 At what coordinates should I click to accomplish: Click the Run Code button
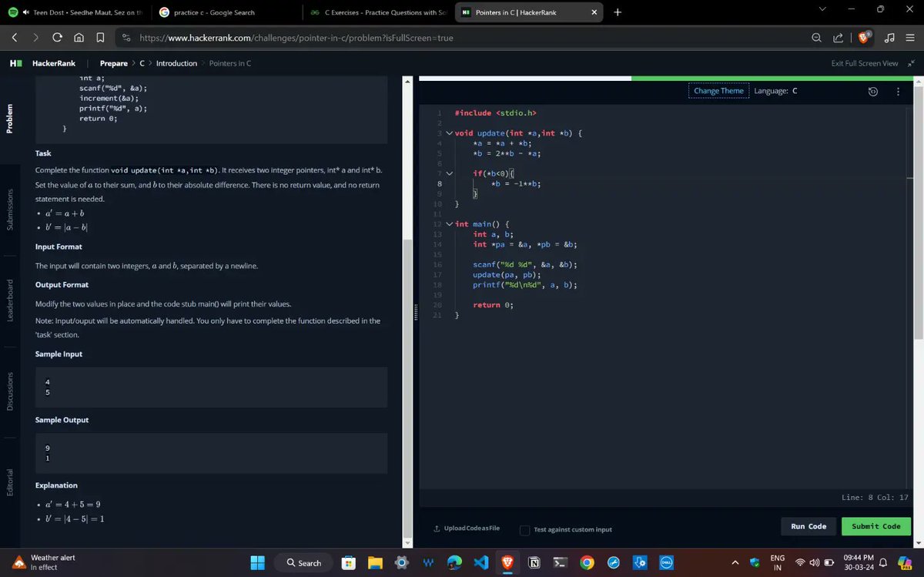(808, 526)
